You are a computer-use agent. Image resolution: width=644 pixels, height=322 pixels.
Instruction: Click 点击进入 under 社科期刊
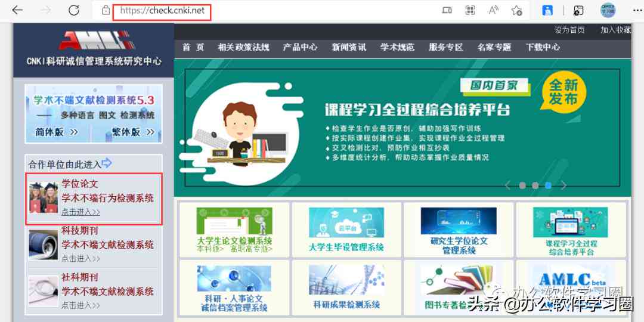pos(80,305)
